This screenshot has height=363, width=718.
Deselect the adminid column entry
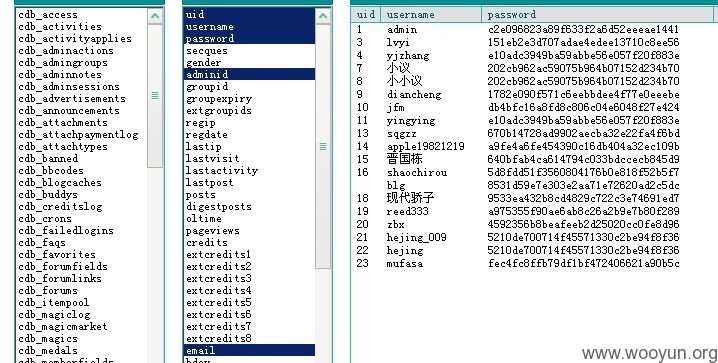pos(249,74)
